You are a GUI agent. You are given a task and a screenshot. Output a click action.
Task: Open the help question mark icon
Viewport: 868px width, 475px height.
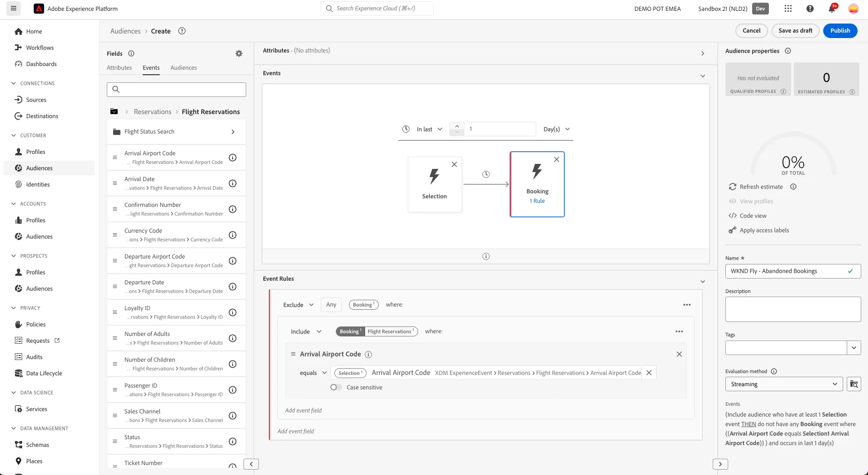pos(810,9)
